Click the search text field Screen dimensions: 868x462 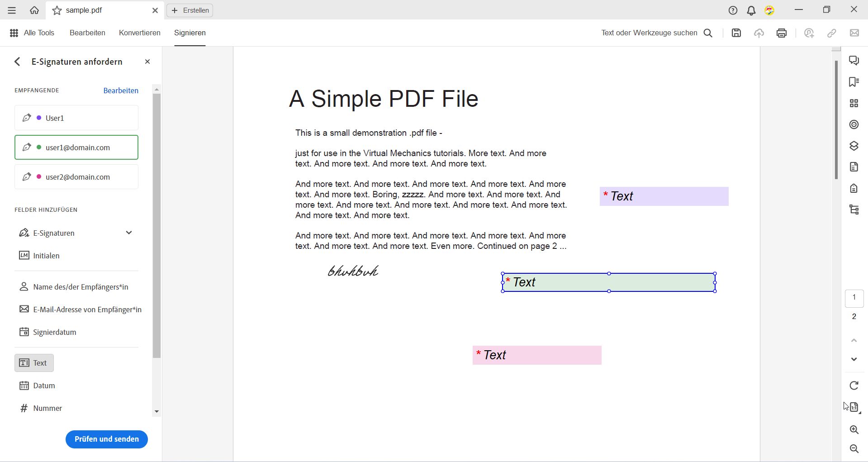(649, 33)
